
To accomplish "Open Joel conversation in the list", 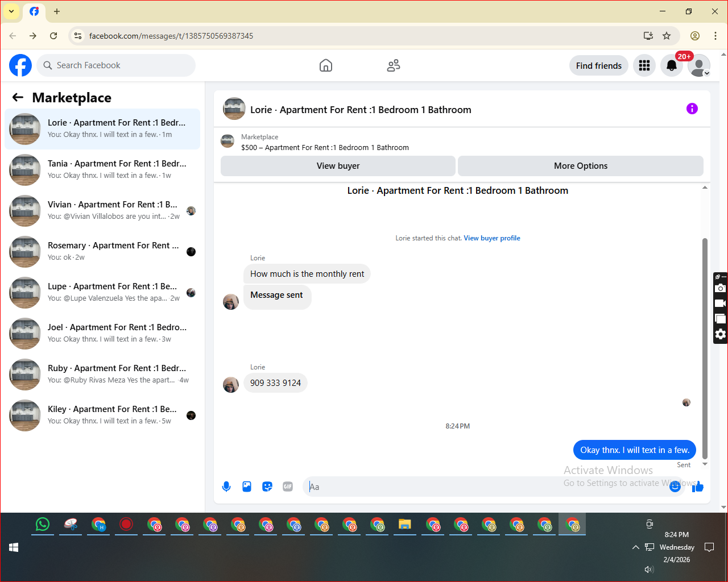I will 102,334.
